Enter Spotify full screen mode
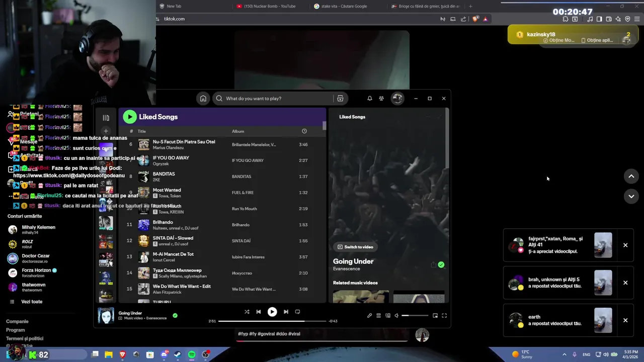Screen dimensions: 644x362 [x=444, y=316]
